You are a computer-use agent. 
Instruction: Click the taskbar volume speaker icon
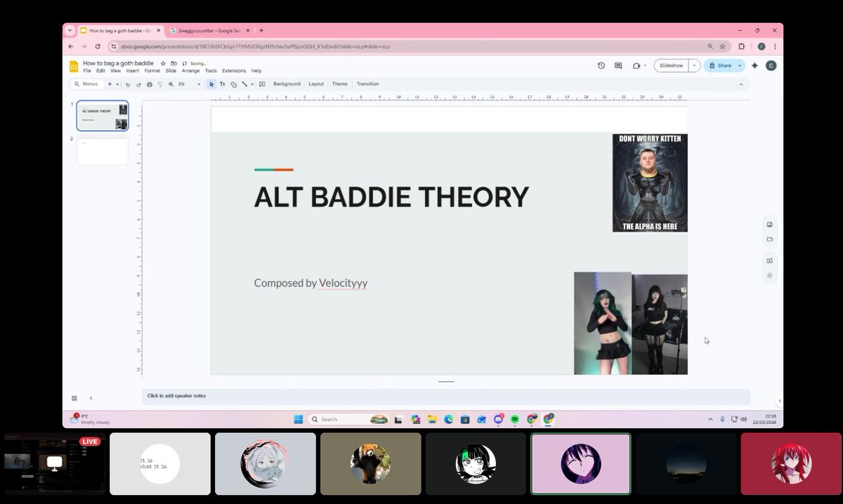click(x=743, y=419)
